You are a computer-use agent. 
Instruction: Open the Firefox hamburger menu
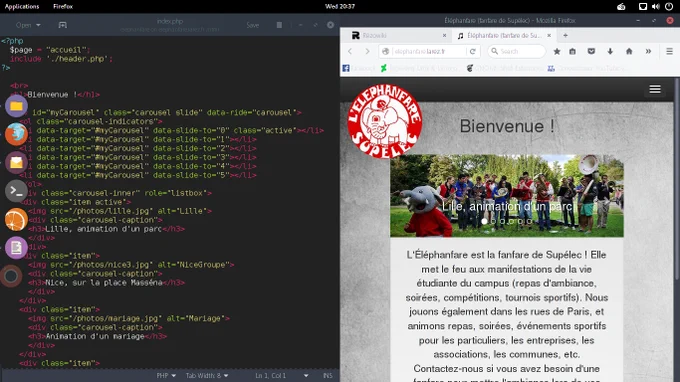click(x=669, y=51)
